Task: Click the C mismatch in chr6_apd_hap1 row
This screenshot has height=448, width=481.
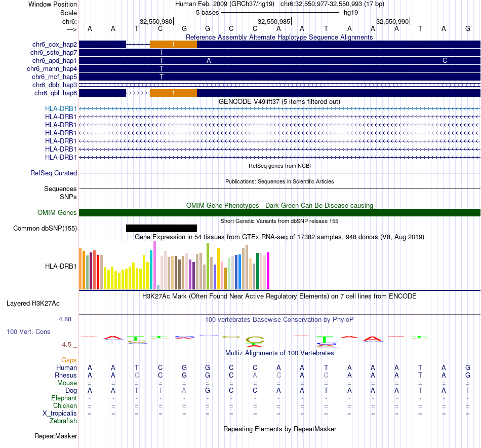Action: pos(445,60)
